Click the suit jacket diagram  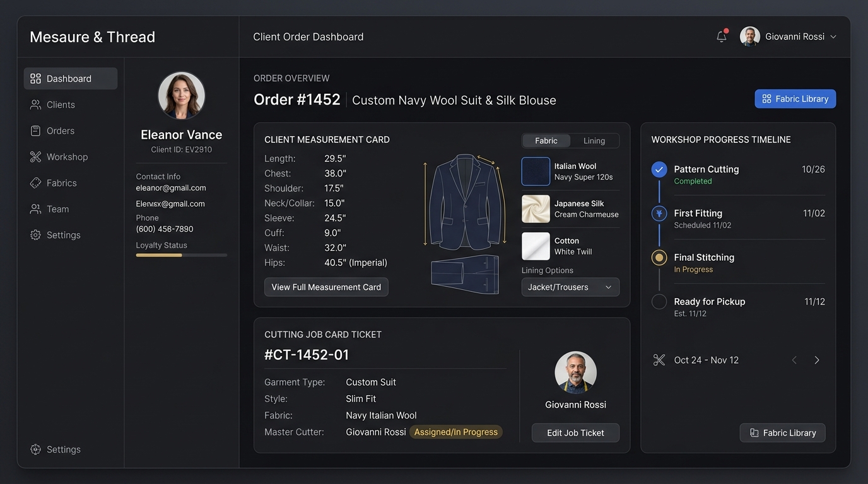(466, 202)
